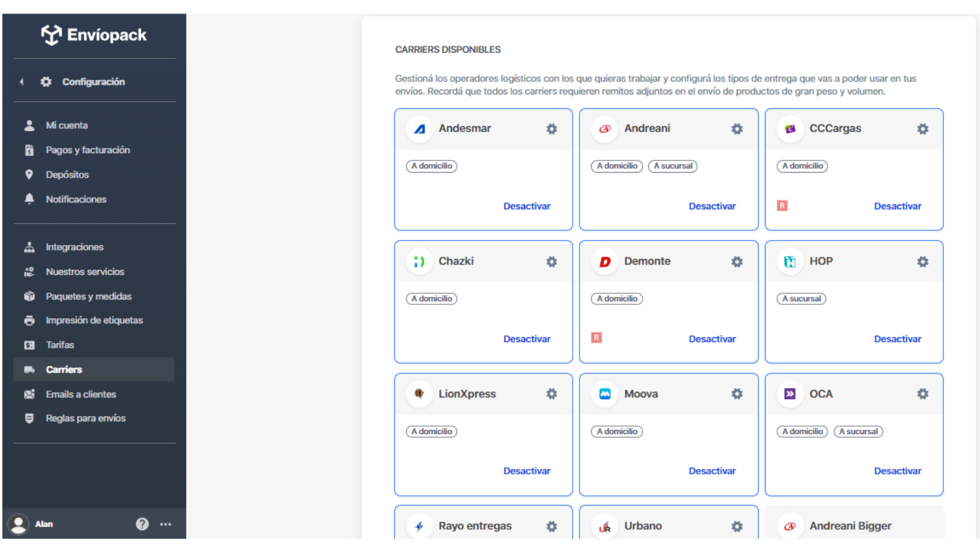
Task: Click the Moova logo icon
Action: (605, 394)
